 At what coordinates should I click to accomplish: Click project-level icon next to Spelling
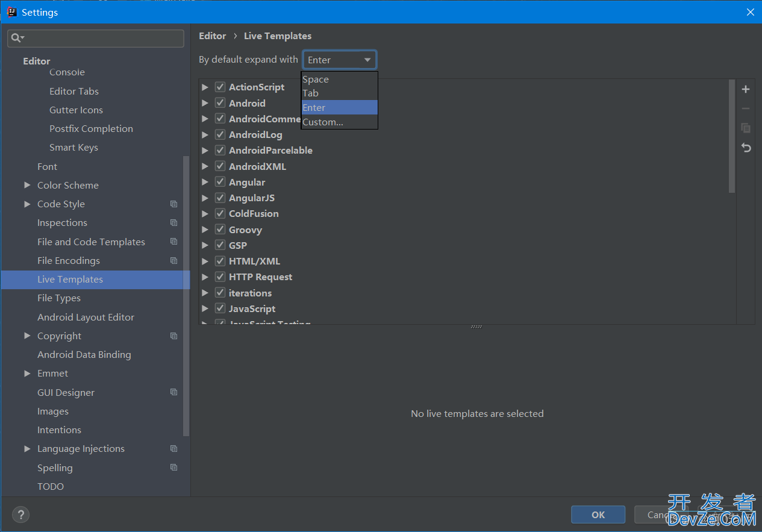(x=173, y=468)
